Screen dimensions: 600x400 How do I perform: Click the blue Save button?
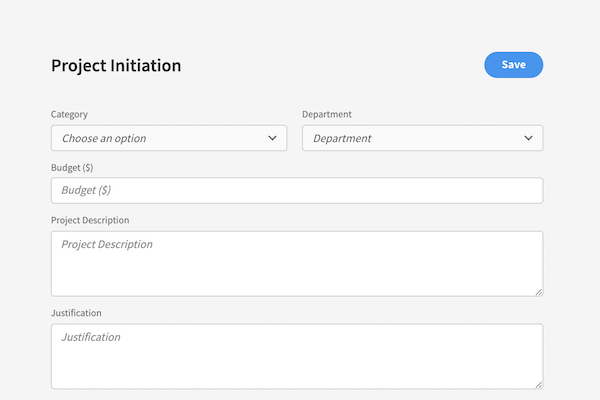coord(513,65)
